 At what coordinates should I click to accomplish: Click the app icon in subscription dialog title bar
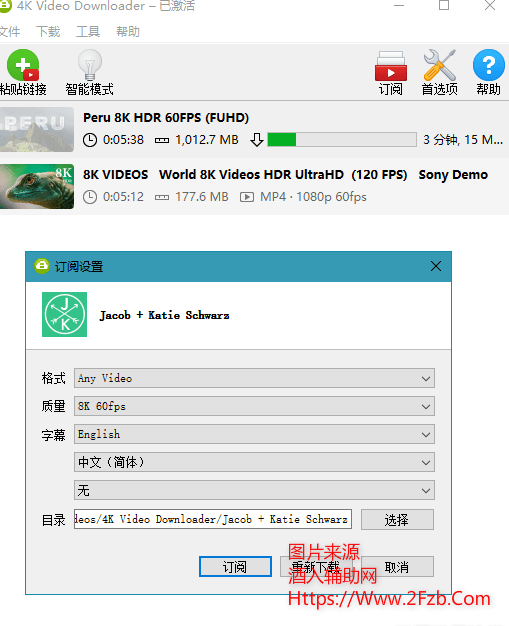pyautogui.click(x=42, y=266)
